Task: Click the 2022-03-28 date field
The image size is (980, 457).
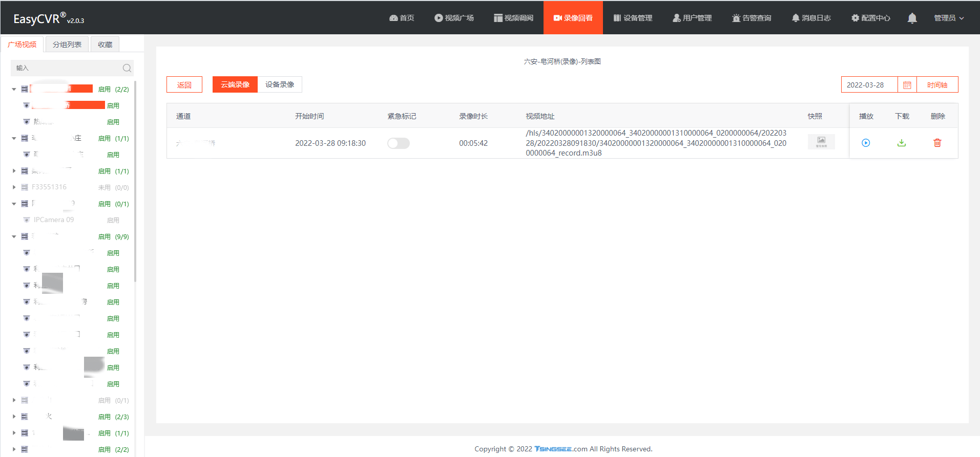Action: 869,85
